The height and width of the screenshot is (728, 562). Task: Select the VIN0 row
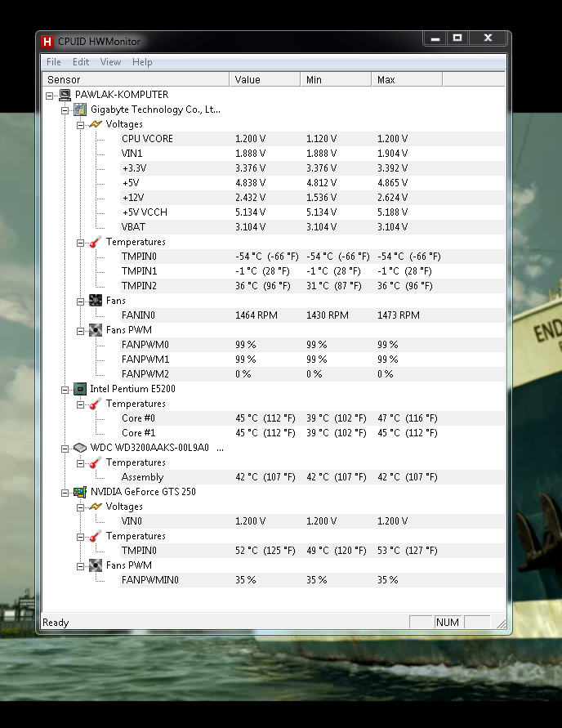click(312, 521)
